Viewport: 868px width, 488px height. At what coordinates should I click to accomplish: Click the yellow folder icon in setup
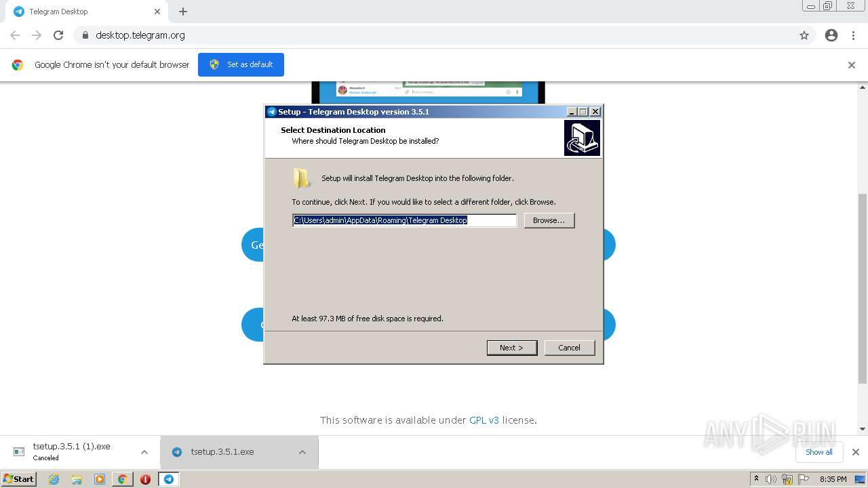(302, 178)
